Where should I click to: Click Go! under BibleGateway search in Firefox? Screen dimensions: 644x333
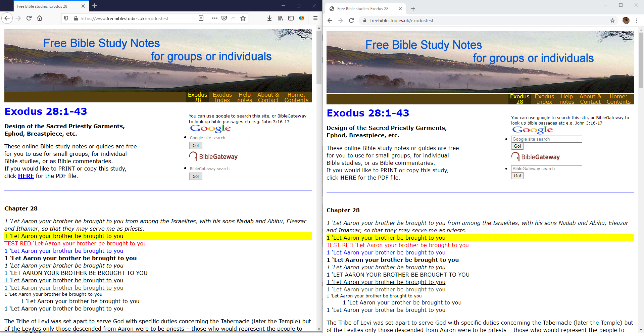pyautogui.click(x=196, y=176)
